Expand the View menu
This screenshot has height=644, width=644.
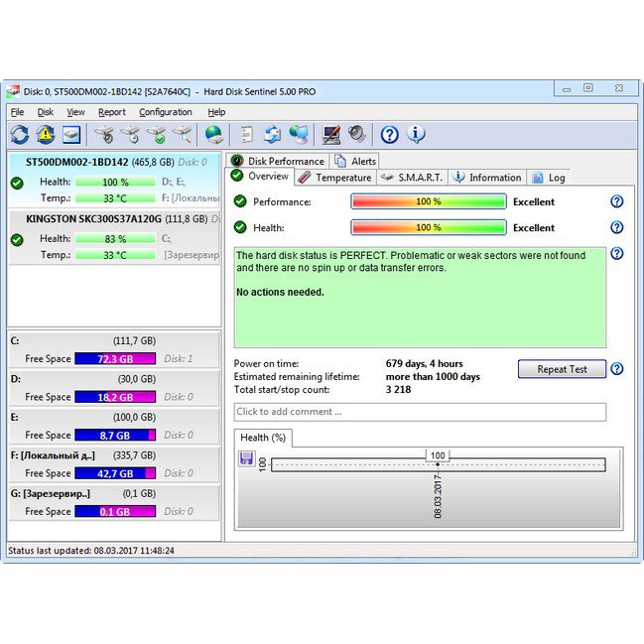pyautogui.click(x=75, y=112)
